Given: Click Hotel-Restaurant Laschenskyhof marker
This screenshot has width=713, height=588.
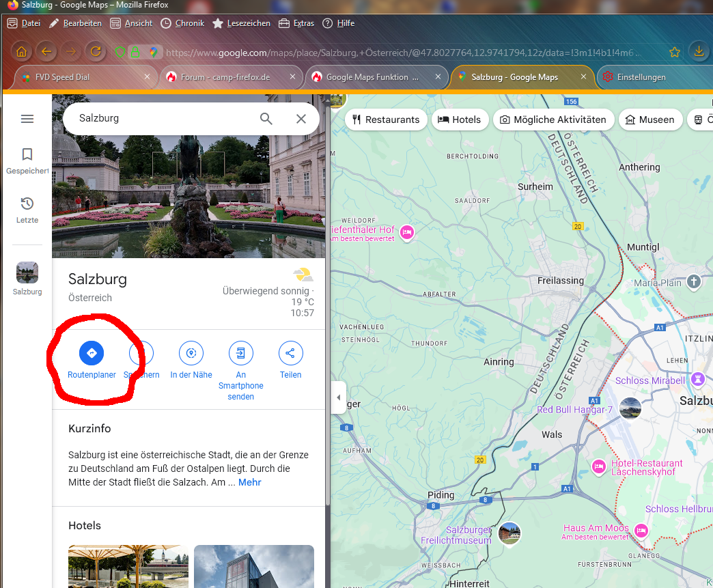Looking at the screenshot, I should pyautogui.click(x=599, y=466).
